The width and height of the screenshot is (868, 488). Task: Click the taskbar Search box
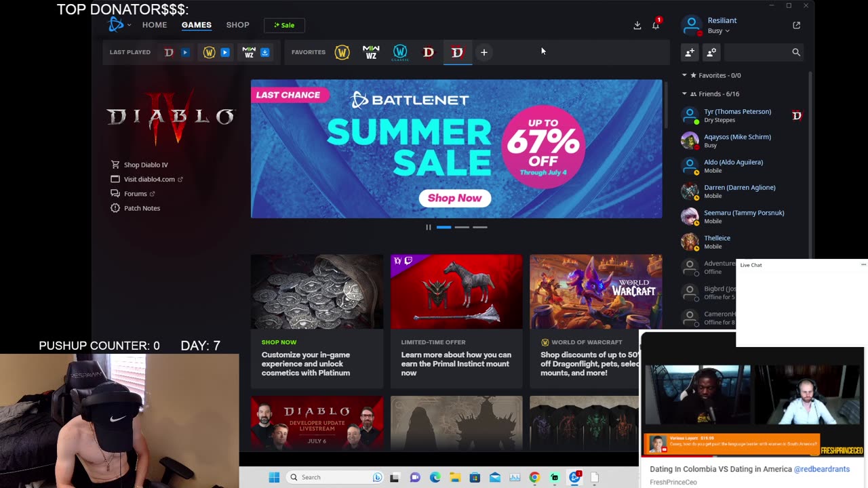335,477
